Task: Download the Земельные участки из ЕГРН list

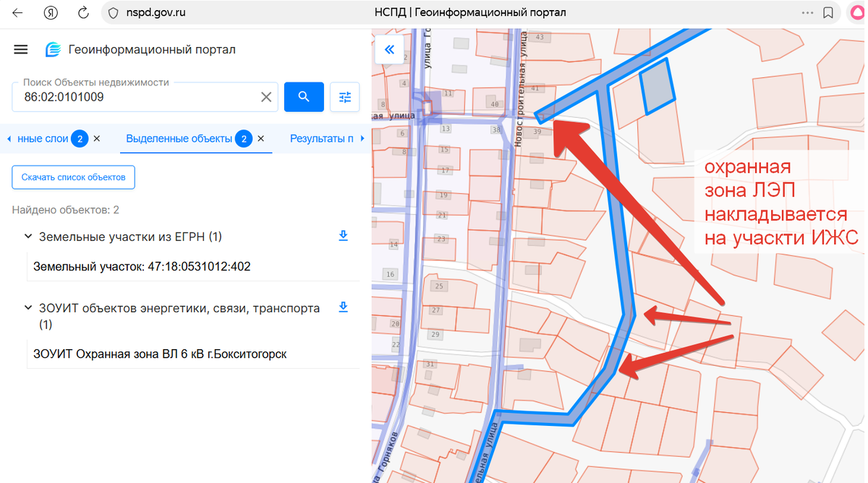Action: pos(344,236)
